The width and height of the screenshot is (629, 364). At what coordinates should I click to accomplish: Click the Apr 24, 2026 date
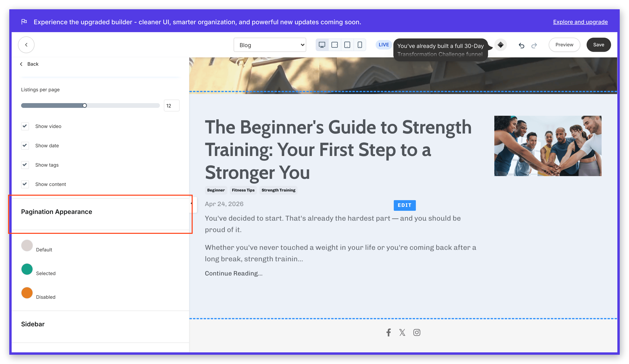point(224,204)
